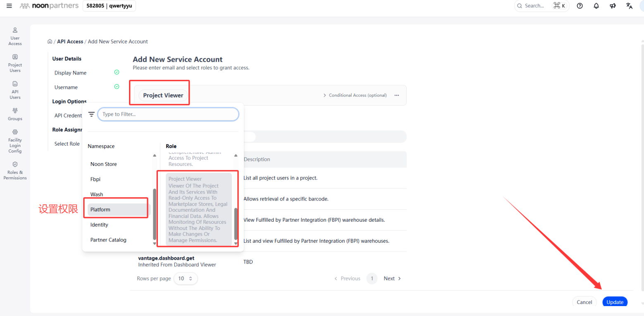644x316 pixels.
Task: Open the language translate icon
Action: (x=629, y=6)
